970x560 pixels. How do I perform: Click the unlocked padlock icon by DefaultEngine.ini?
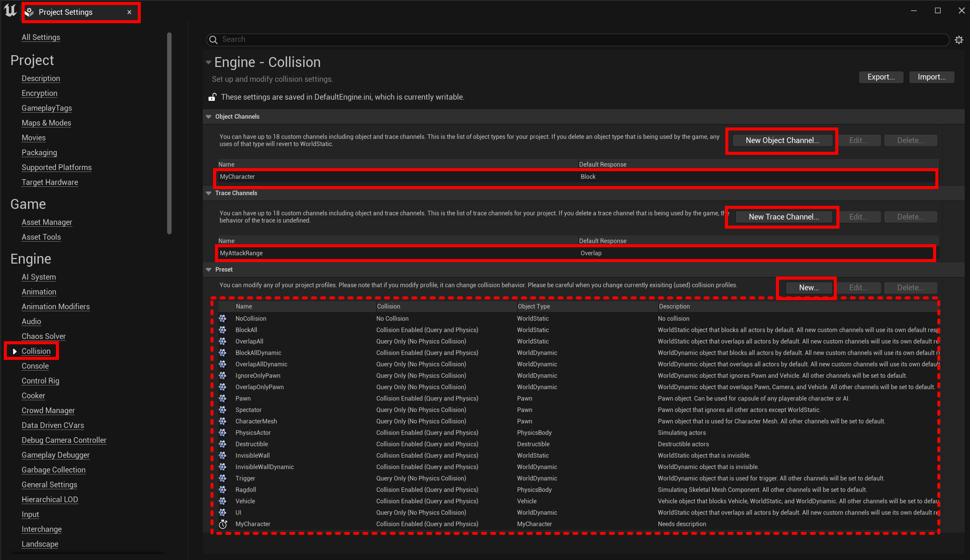212,97
